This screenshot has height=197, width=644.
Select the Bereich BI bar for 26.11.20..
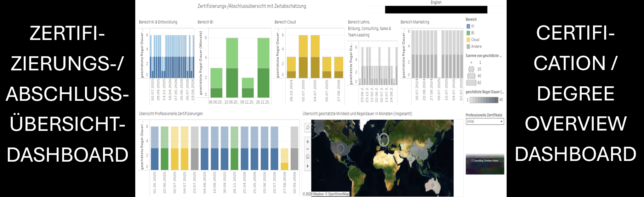point(263,68)
